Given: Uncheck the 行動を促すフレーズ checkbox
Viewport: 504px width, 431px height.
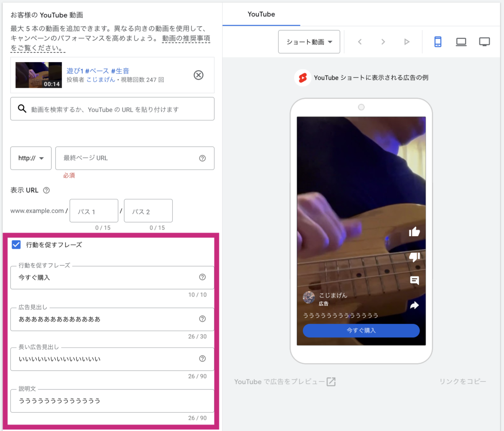Looking at the screenshot, I should pos(16,245).
